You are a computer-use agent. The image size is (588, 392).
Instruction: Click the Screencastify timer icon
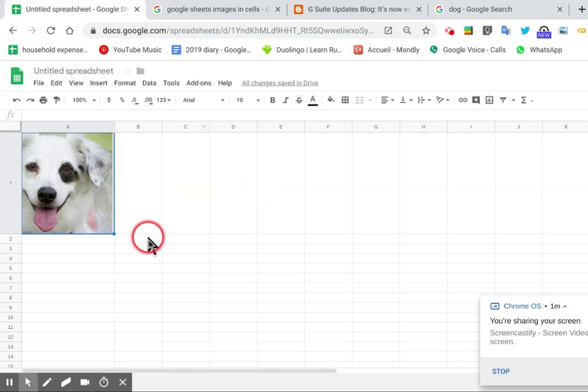click(104, 382)
